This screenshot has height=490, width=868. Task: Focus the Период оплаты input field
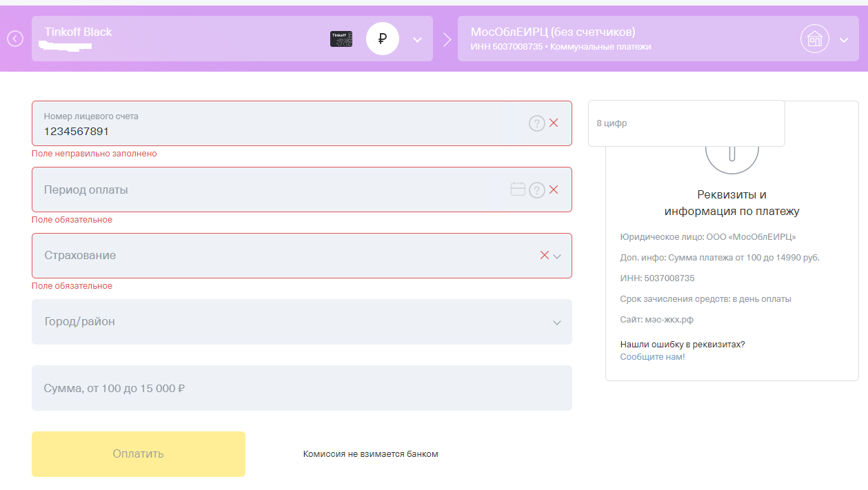269,190
